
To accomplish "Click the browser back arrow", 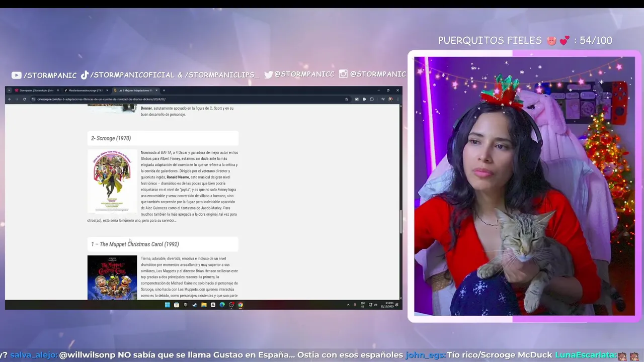I will click(x=10, y=99).
